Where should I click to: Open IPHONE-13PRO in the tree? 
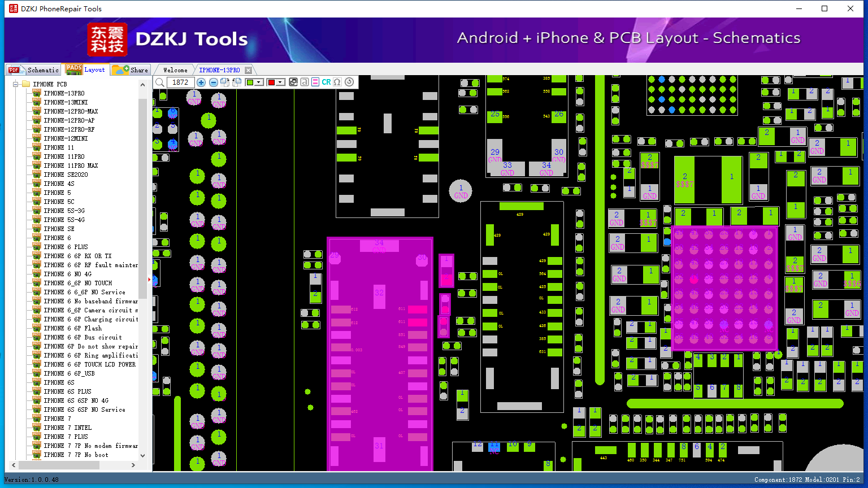[x=64, y=93]
